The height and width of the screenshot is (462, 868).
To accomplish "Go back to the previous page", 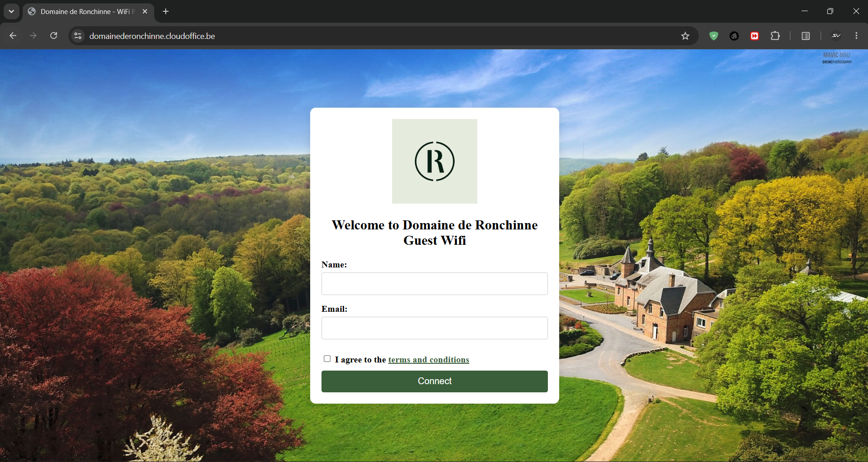I will click(13, 36).
